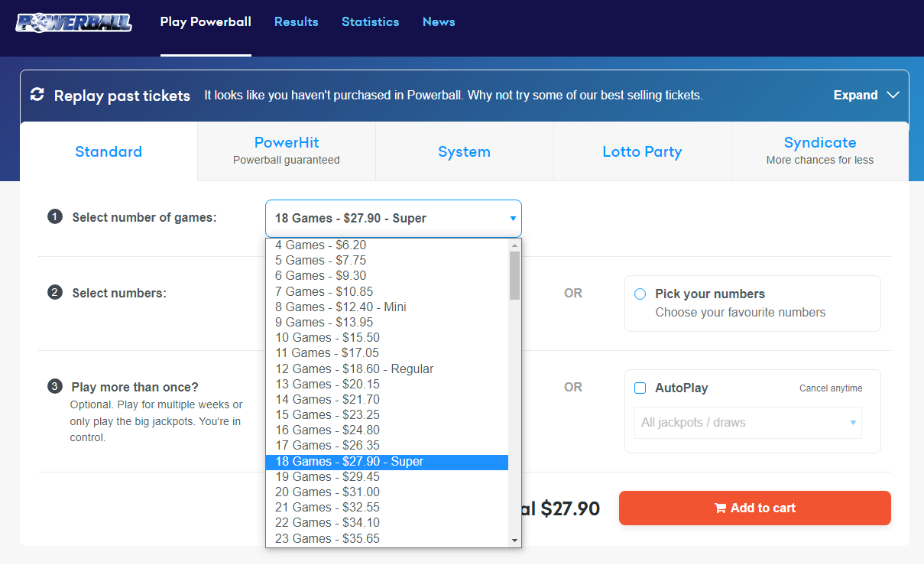Select the Pick your numbers radio button
The width and height of the screenshot is (924, 578).
640,294
